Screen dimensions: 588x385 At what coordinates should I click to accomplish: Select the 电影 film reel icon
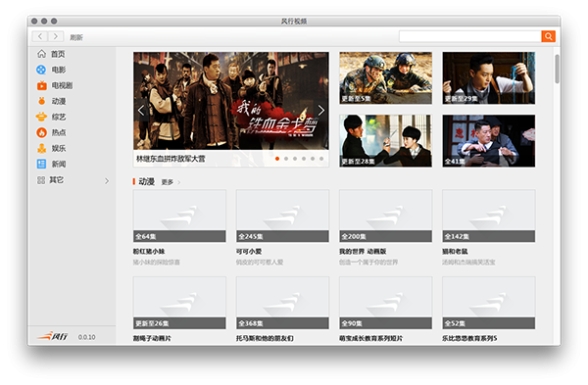41,70
